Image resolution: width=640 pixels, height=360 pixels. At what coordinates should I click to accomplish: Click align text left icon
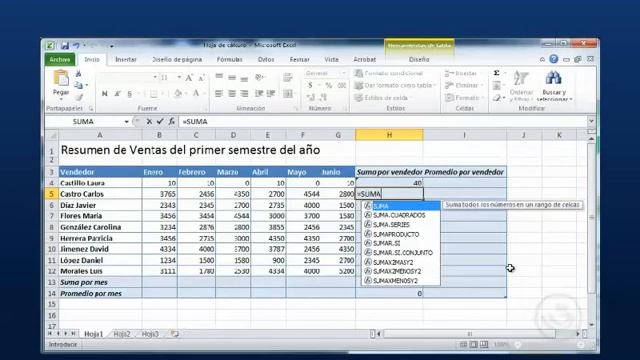(219, 94)
